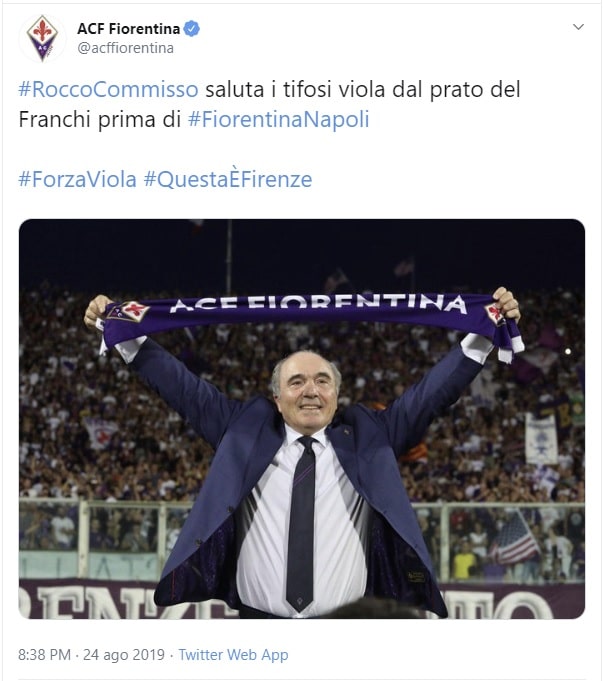Click the "Franchi prima di" text line
This screenshot has width=604, height=681.
(100, 119)
